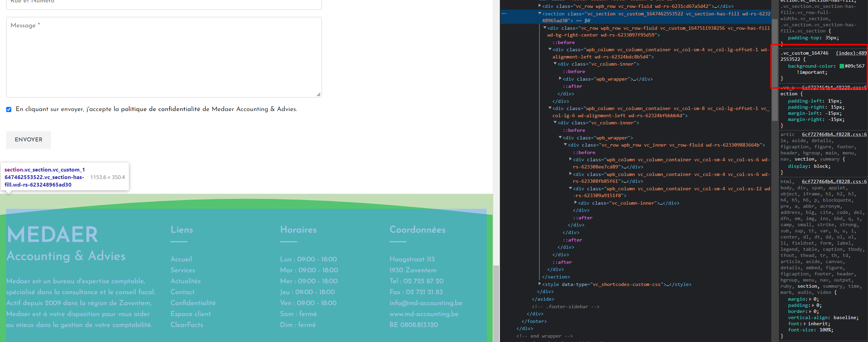Image resolution: width=868 pixels, height=342 pixels.
Task: Expand the first wpb_wrapper div
Action: click(x=560, y=79)
